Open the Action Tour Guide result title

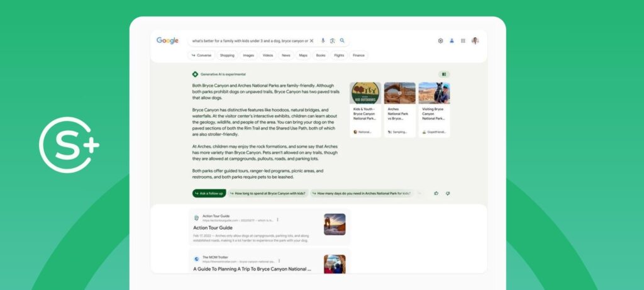(x=213, y=228)
